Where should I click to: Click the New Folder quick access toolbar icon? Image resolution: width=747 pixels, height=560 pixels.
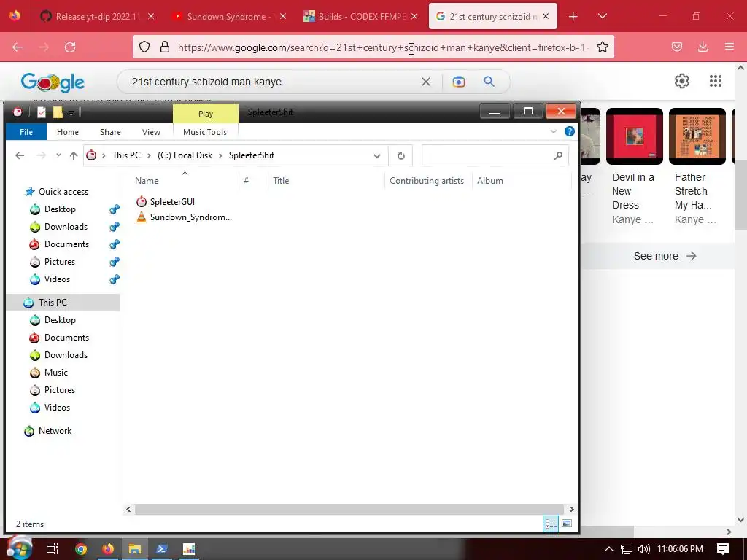point(58,112)
